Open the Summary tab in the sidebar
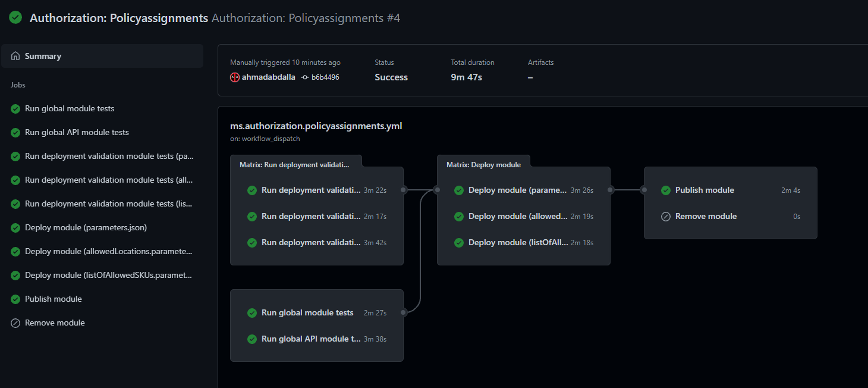 click(x=43, y=56)
